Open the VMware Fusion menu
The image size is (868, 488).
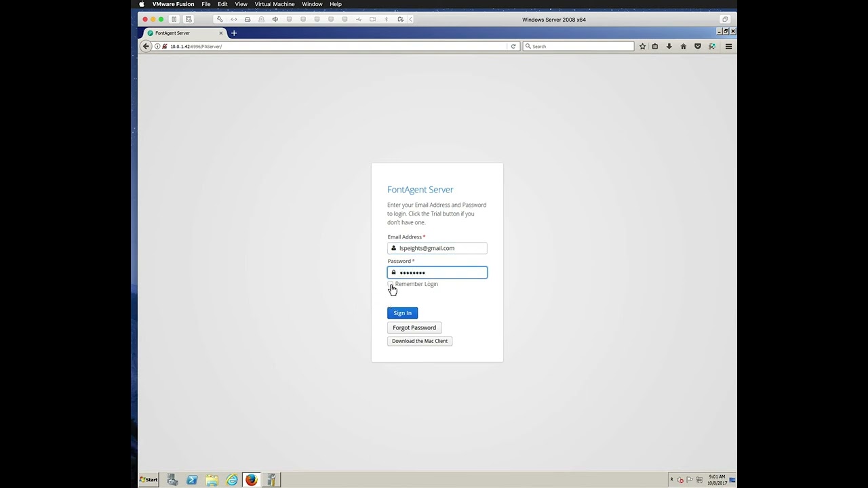coord(173,4)
